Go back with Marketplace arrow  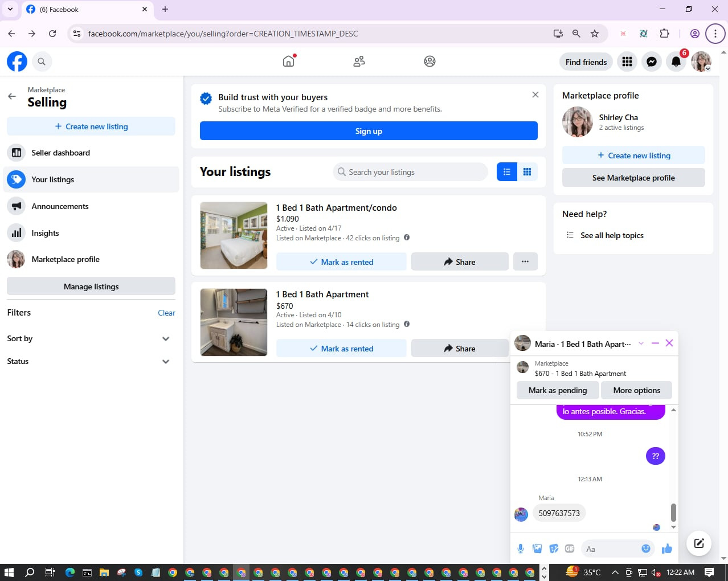click(12, 96)
